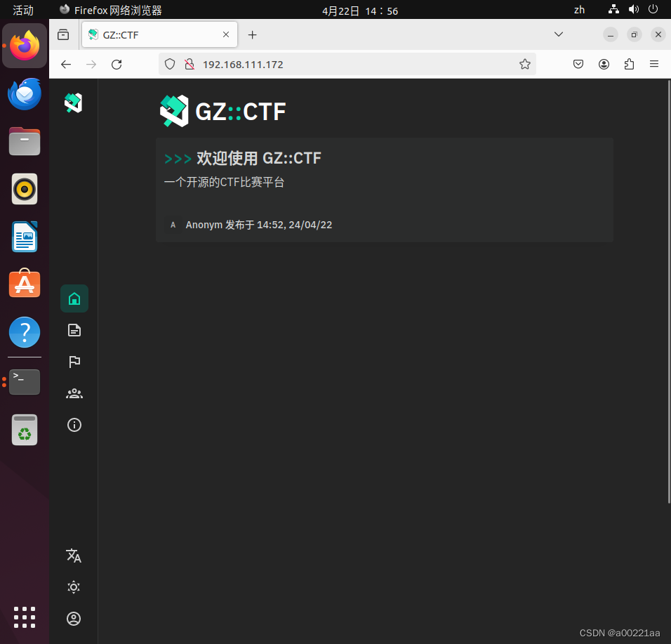
Task: Click the page reload button
Action: click(117, 64)
